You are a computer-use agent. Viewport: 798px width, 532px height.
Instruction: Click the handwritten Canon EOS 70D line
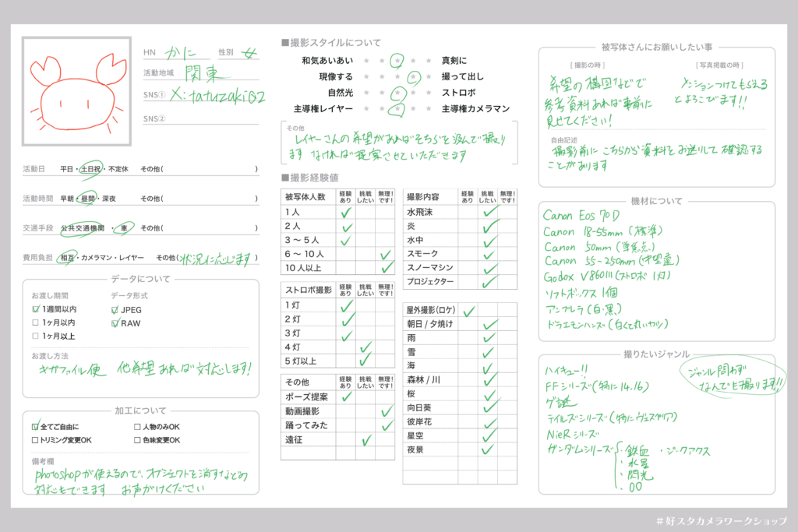[x=581, y=216]
